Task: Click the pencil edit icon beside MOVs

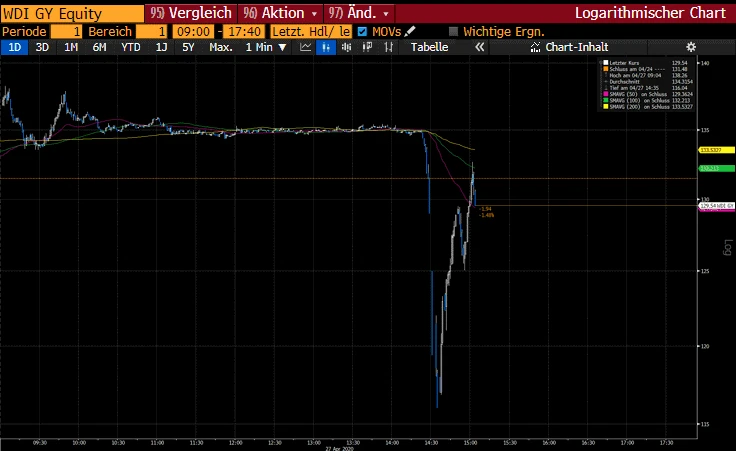Action: [x=410, y=31]
